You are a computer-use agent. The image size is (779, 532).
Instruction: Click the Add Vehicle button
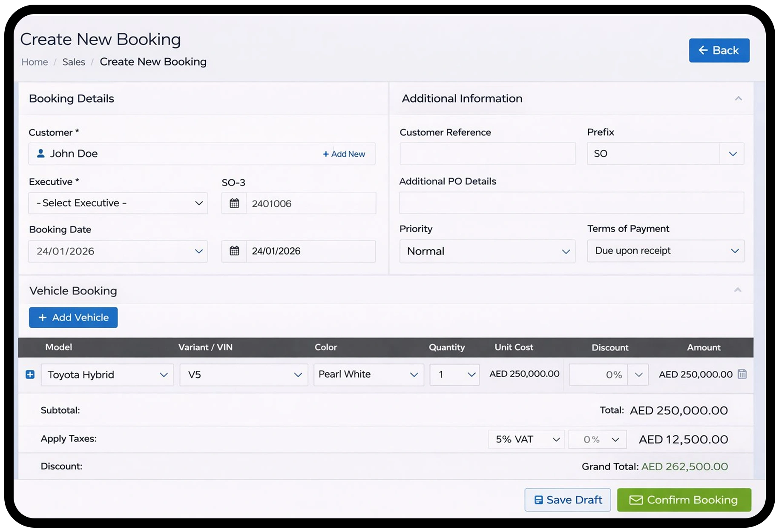(x=73, y=317)
